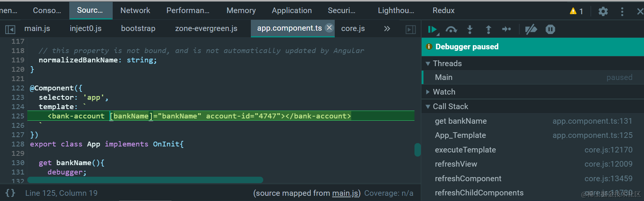Expand the Watch section
Viewport: 644px width, 201px height.
click(x=428, y=92)
